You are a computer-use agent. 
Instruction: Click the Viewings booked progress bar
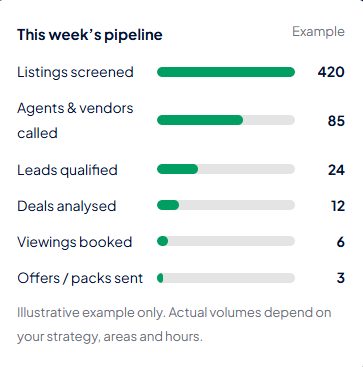point(226,241)
